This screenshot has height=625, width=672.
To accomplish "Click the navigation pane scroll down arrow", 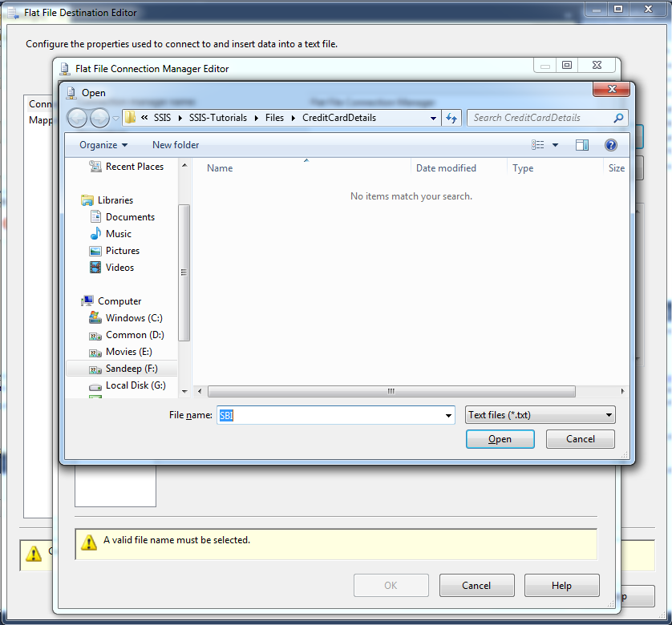I will pyautogui.click(x=184, y=391).
